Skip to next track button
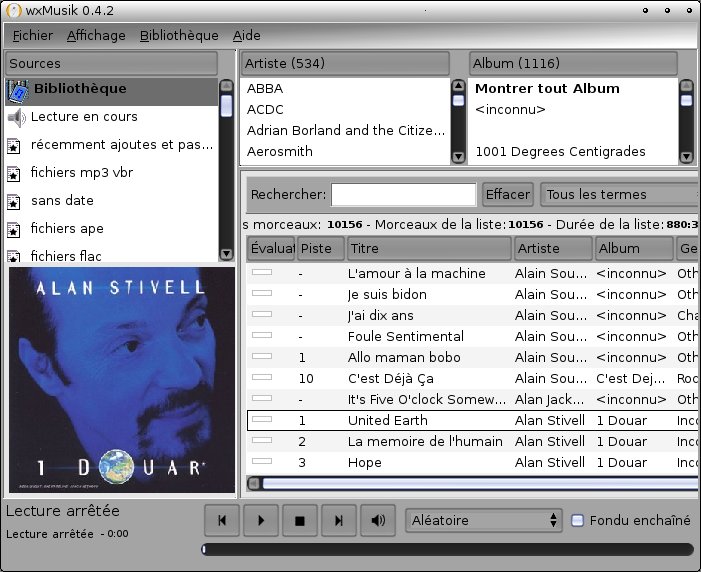Screen dimensions: 701x572 click(x=339, y=520)
